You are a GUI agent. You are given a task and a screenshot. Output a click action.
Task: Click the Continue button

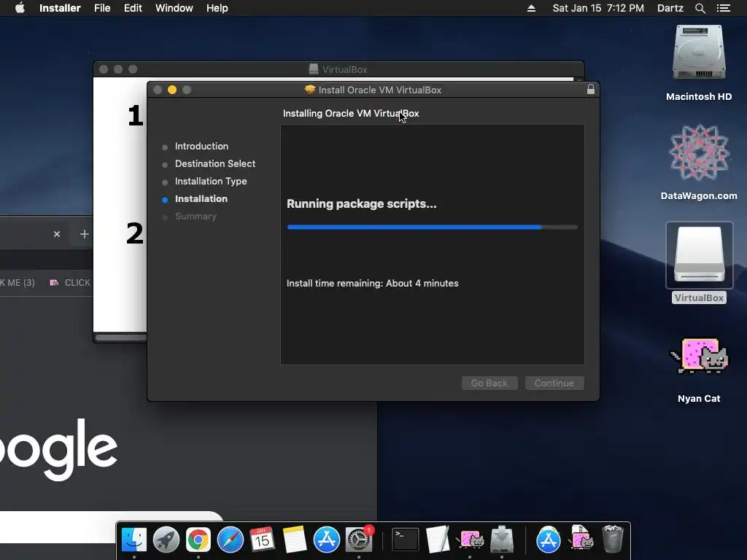[554, 383]
